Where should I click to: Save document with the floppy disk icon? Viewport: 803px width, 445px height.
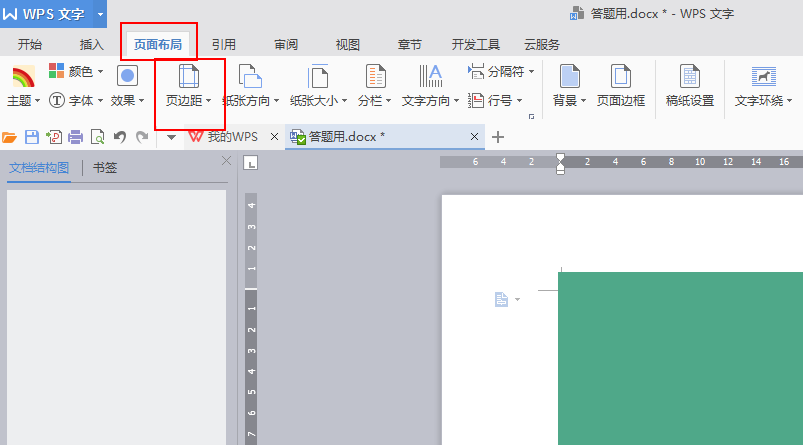point(32,137)
